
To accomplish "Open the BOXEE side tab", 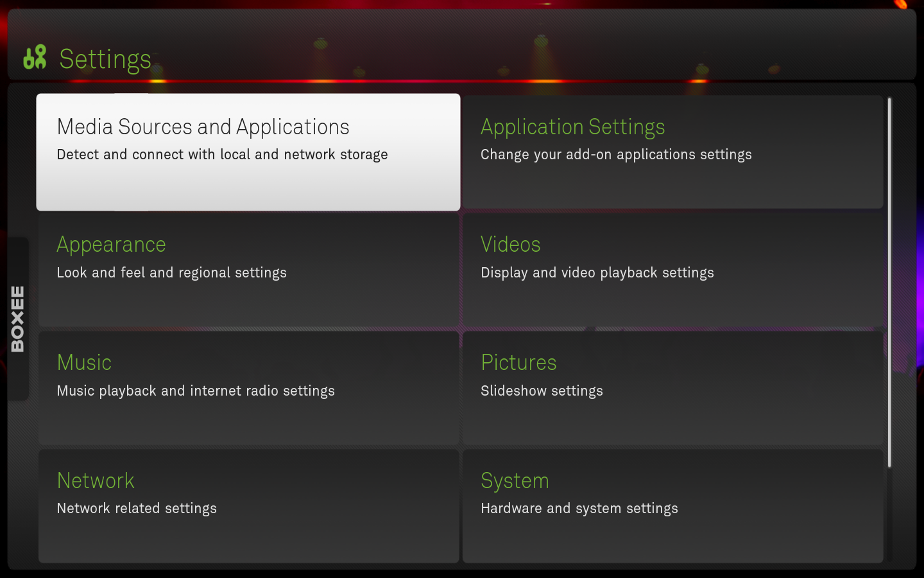I will click(18, 319).
